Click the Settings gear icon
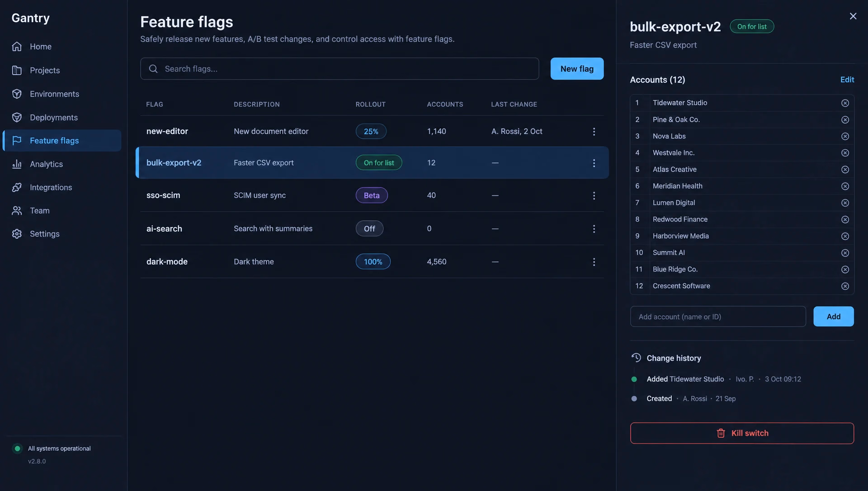This screenshot has height=491, width=868. [x=17, y=234]
